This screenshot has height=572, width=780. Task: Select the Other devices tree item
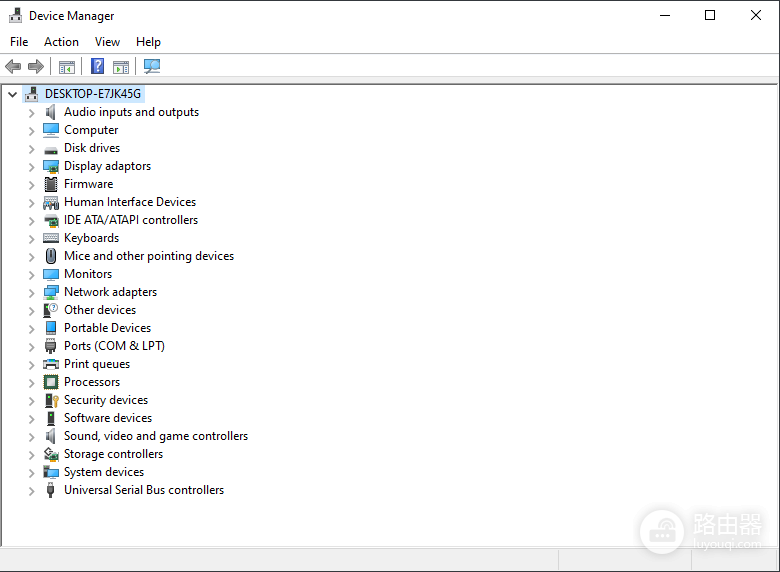[x=100, y=310]
